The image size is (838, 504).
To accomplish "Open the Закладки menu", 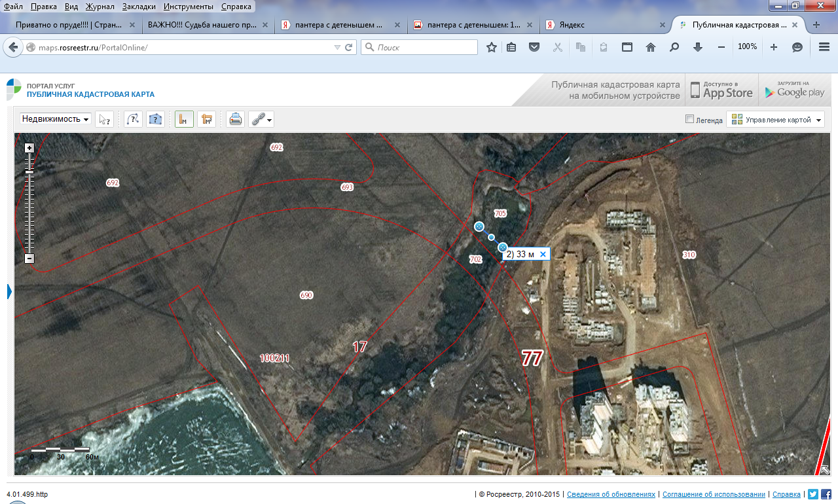I will pos(138,6).
